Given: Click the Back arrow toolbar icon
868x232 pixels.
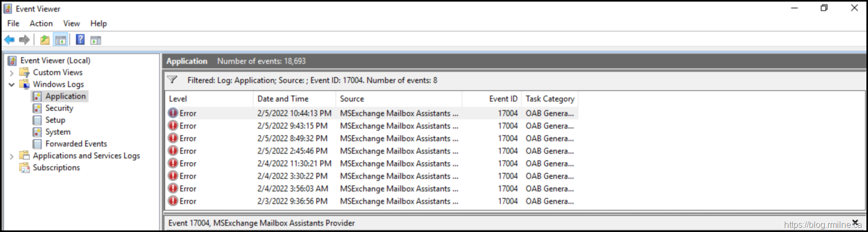Looking at the screenshot, I should [x=10, y=40].
